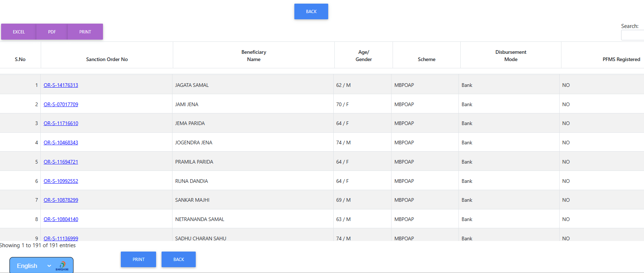Click the Bhashini logo icon
This screenshot has width=644, height=273.
pyautogui.click(x=62, y=266)
